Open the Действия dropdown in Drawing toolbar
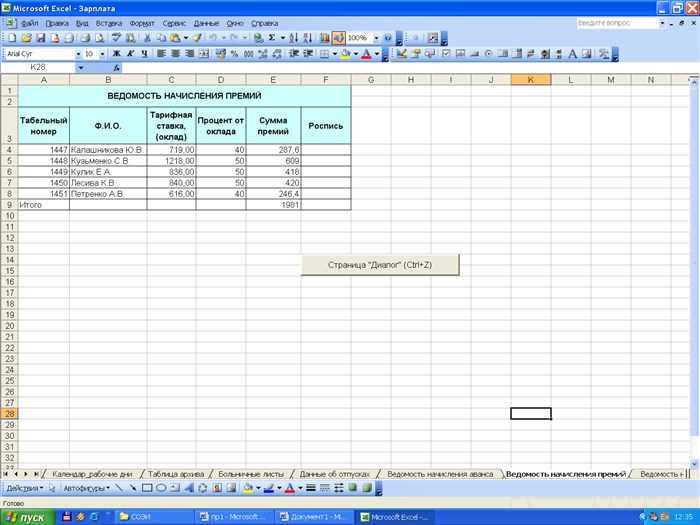The width and height of the screenshot is (700, 525). [25, 488]
